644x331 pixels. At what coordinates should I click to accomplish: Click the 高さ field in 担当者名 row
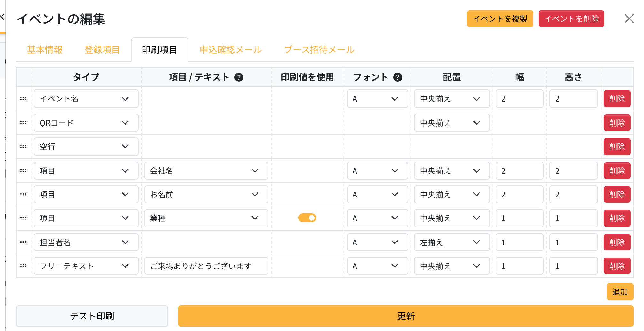pyautogui.click(x=574, y=242)
